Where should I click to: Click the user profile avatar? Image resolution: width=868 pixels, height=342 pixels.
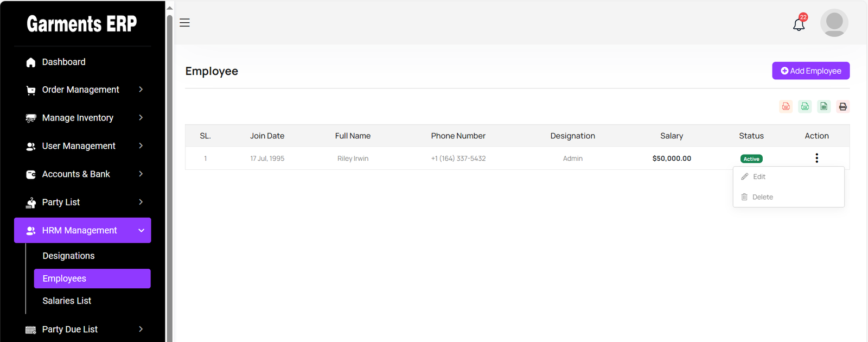coord(834,23)
